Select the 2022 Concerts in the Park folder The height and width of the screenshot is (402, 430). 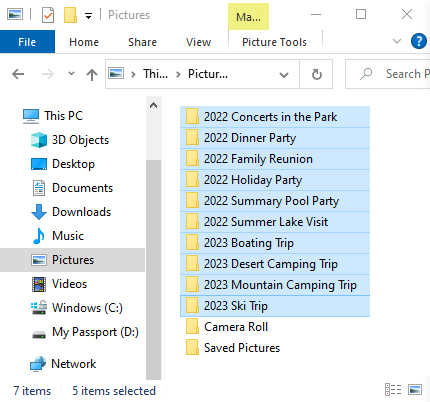tap(275, 117)
